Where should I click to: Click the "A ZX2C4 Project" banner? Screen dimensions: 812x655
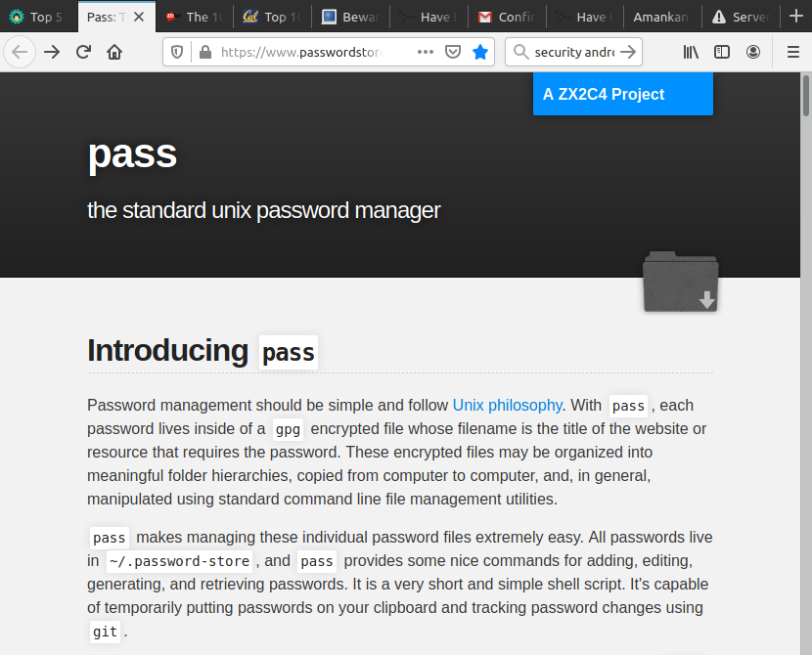(x=622, y=95)
